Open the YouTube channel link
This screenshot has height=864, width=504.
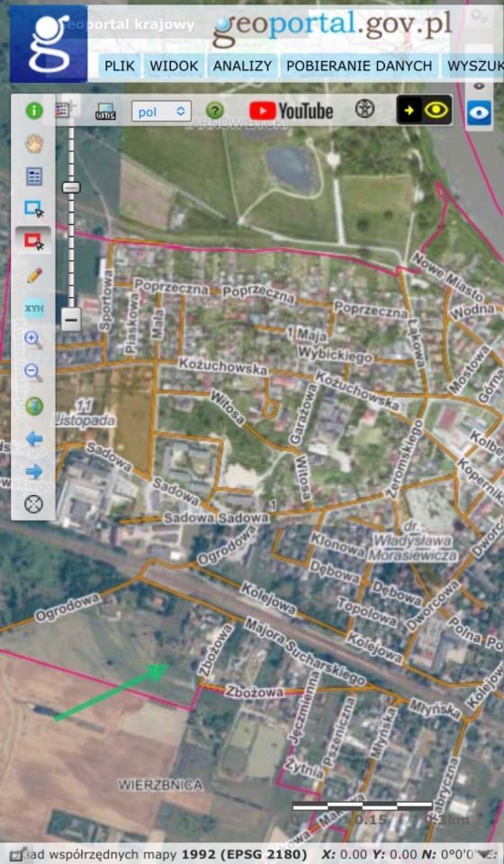click(292, 111)
